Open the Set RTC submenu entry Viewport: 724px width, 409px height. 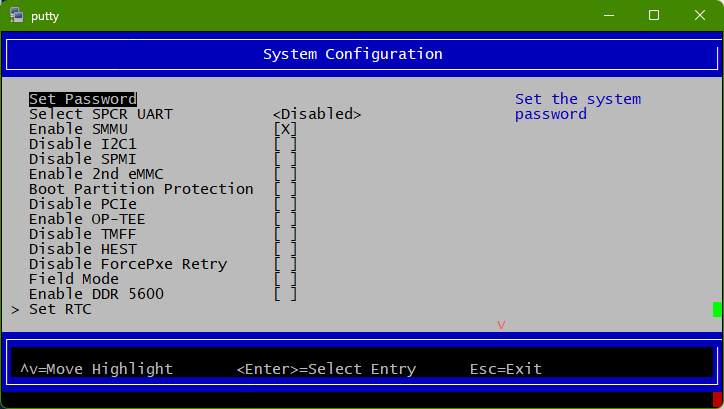pyautogui.click(x=60, y=309)
